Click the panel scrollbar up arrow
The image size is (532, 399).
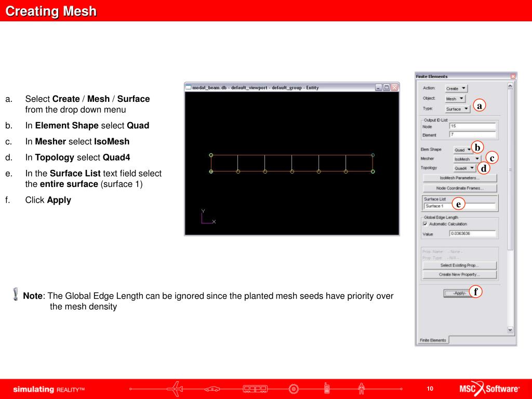(510, 86)
